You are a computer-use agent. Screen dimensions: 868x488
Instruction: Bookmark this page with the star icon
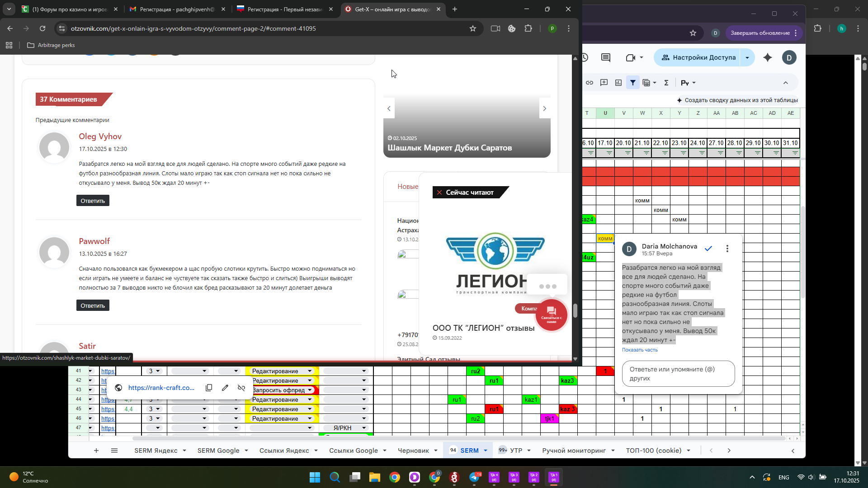click(x=473, y=28)
